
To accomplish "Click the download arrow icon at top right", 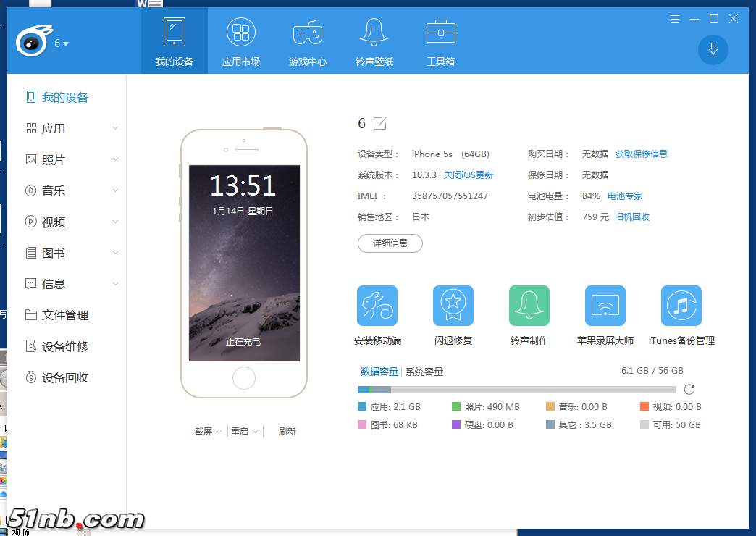I will pos(713,49).
